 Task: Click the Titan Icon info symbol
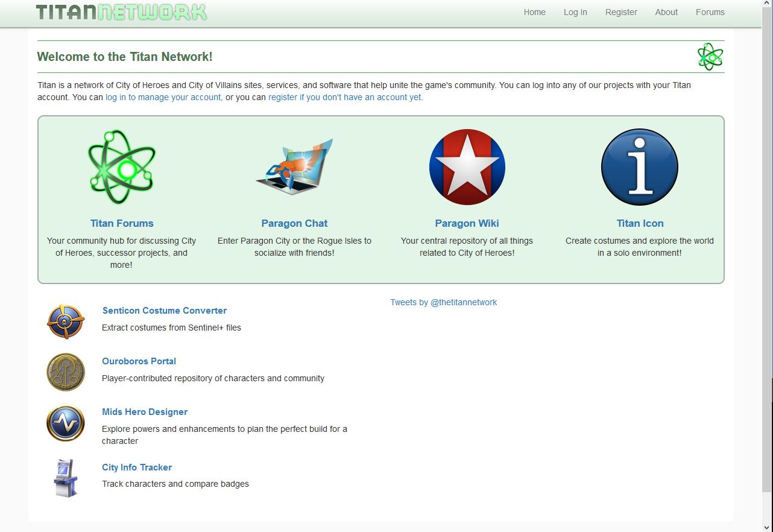640,167
